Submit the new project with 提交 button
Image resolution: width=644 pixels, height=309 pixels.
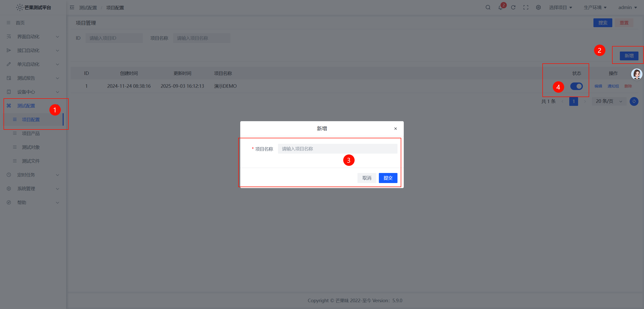click(x=388, y=178)
